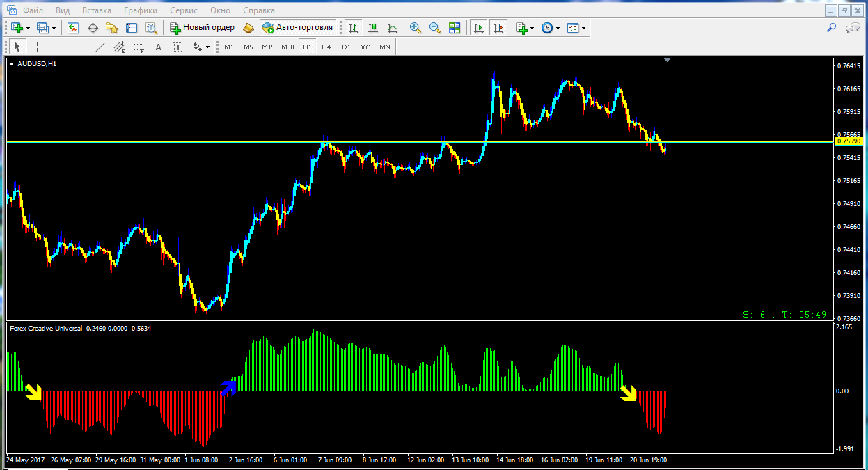Toggle the chart shift button
Screen dimensions: 868x470
[x=498, y=28]
